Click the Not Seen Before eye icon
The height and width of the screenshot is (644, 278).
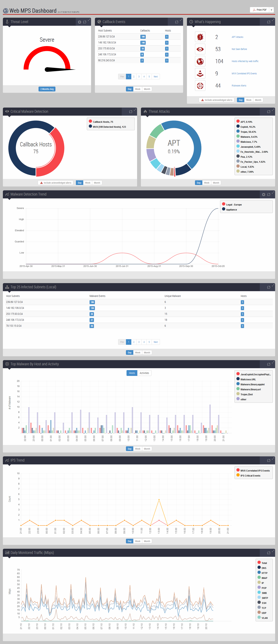click(x=200, y=49)
